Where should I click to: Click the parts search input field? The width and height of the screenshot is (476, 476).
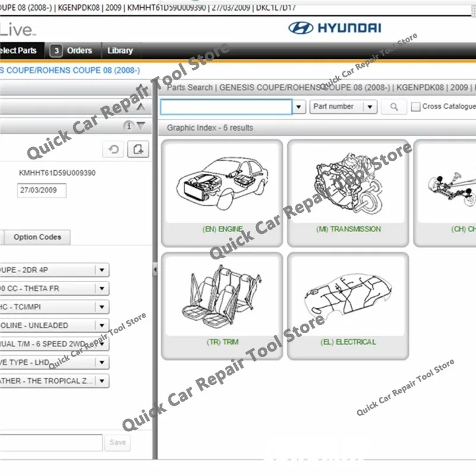coord(226,107)
